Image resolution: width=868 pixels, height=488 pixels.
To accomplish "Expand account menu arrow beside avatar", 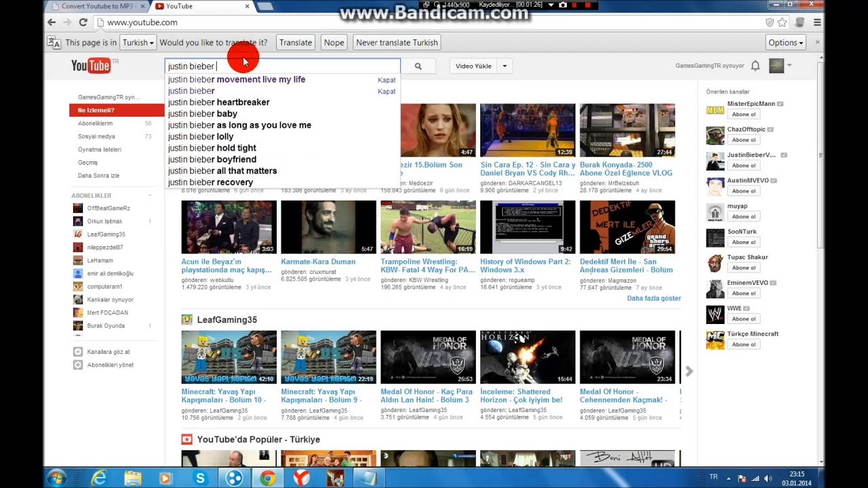I will pos(789,66).
